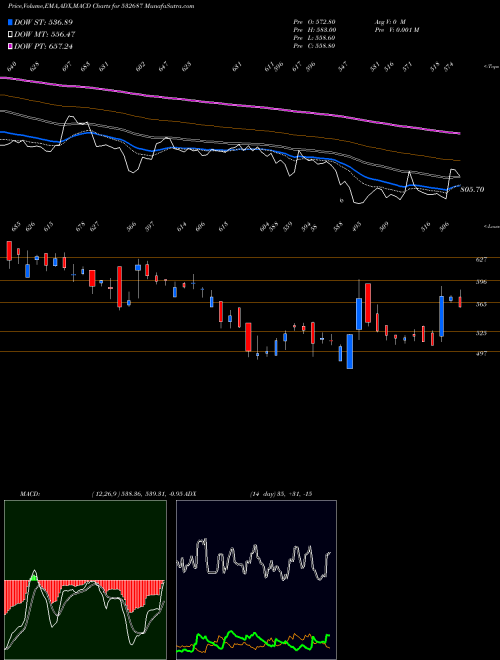Click the 497 price level label

pos(481,354)
